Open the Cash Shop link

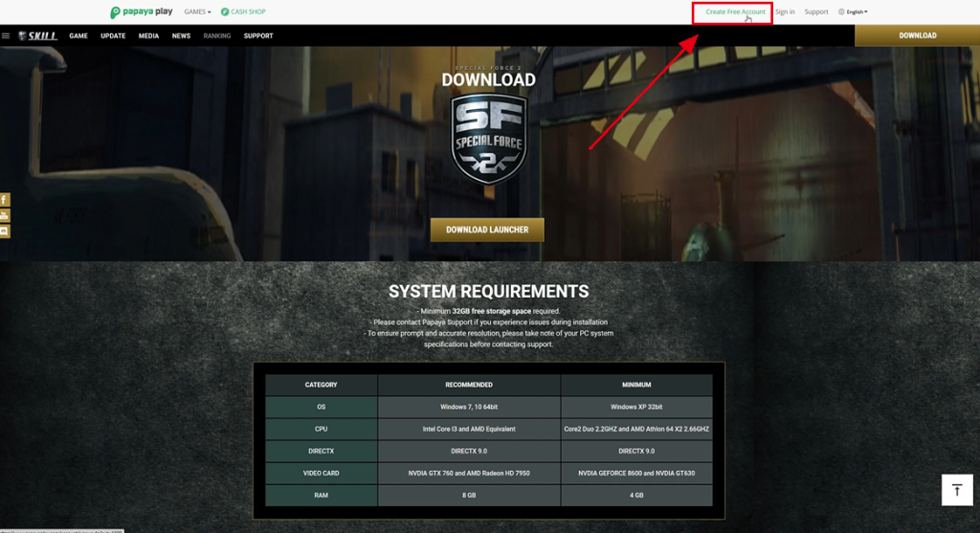243,12
